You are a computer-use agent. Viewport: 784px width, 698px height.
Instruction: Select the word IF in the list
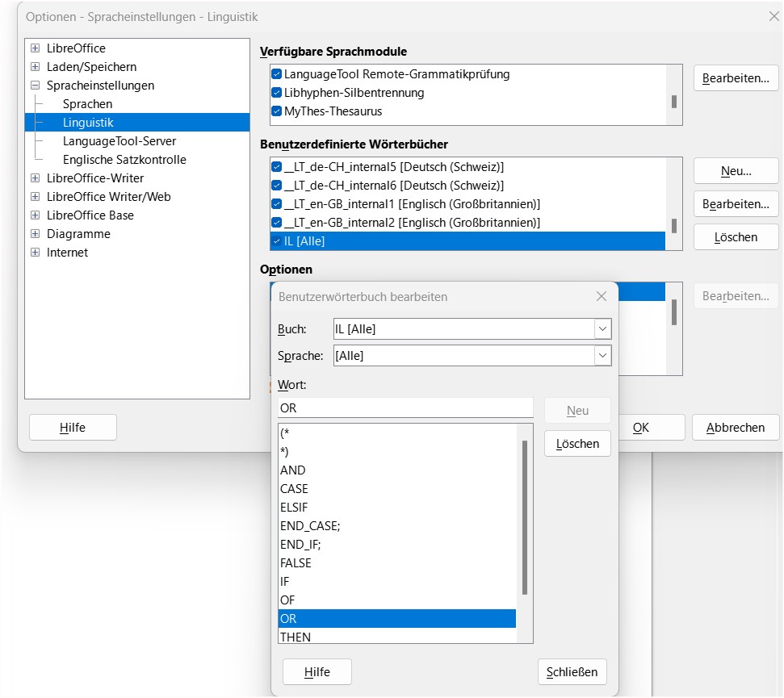(397, 581)
